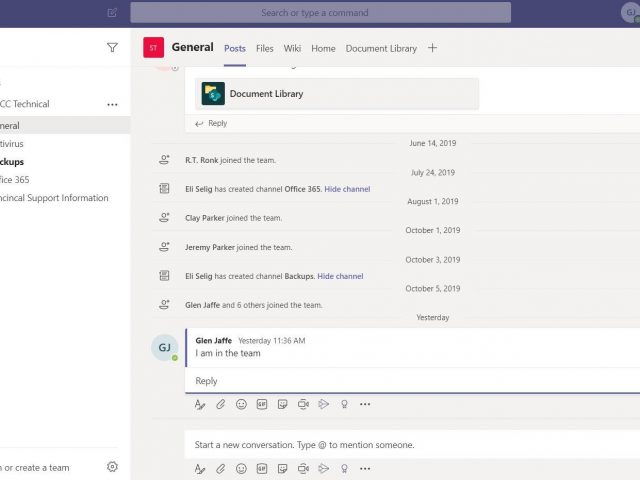
Task: Attach a file in new conversation toolbar
Action: point(220,469)
